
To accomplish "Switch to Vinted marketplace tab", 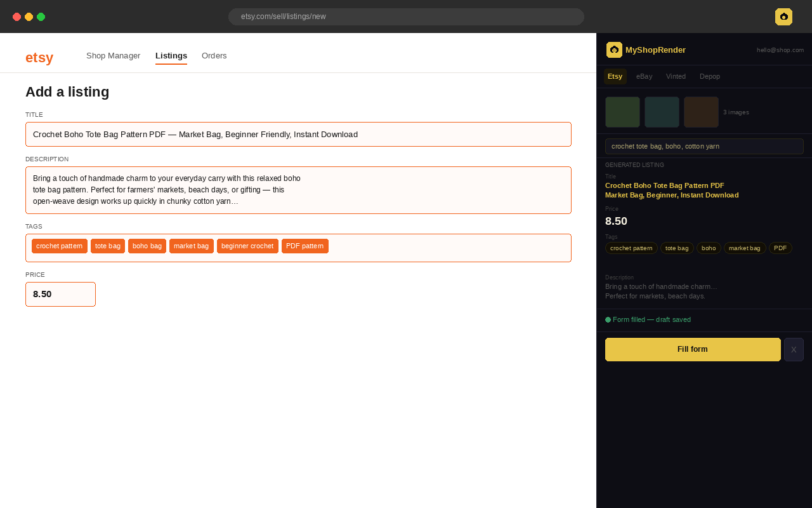I will click(x=676, y=76).
